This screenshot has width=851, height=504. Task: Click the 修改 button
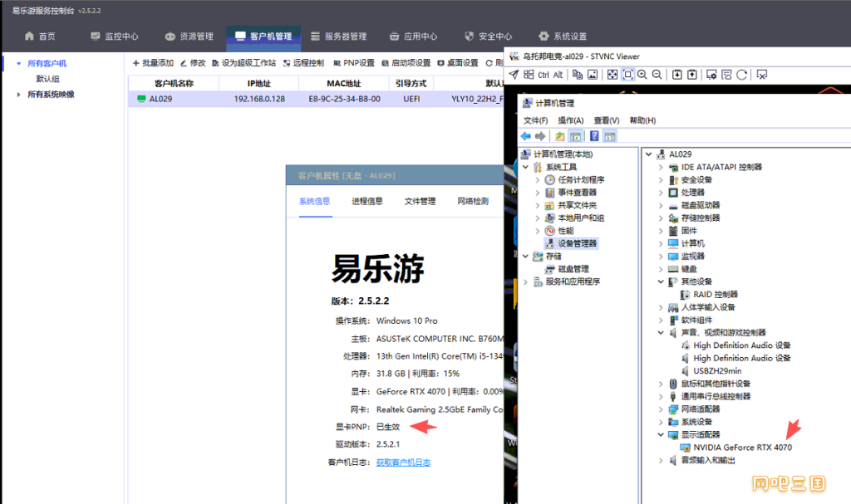tap(193, 63)
